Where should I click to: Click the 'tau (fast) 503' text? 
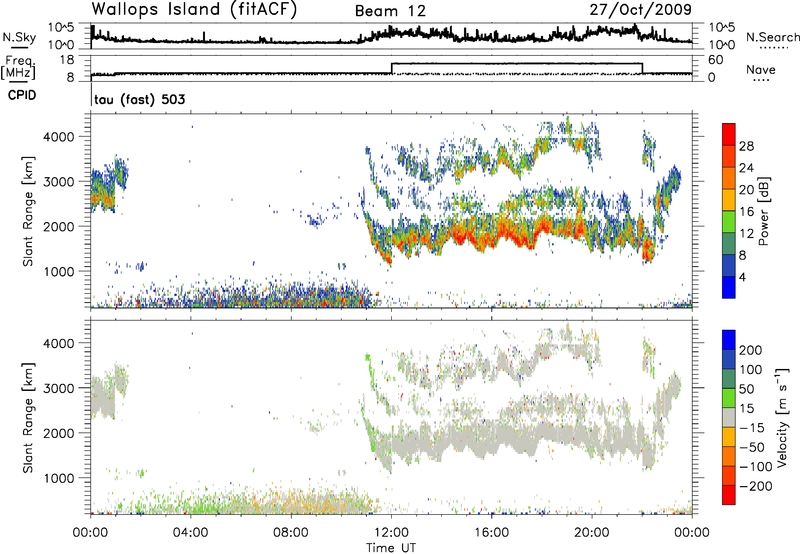pos(140,99)
